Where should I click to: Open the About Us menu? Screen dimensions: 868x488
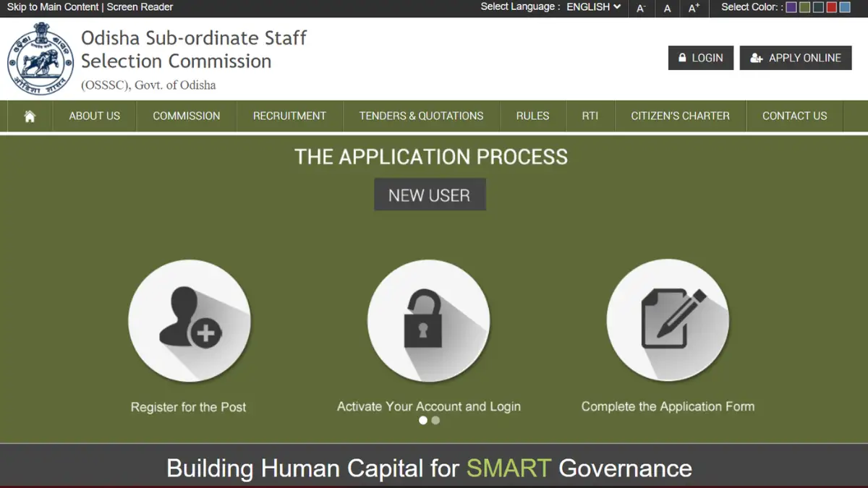(95, 116)
